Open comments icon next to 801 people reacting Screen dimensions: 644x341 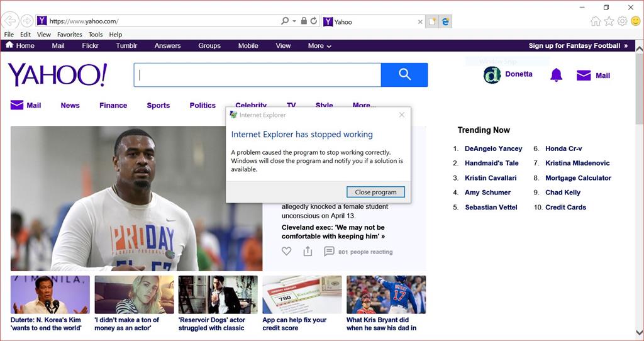click(329, 251)
